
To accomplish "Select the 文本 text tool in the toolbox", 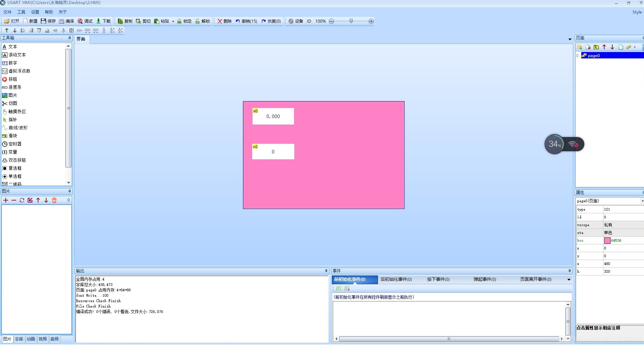I will (9, 47).
